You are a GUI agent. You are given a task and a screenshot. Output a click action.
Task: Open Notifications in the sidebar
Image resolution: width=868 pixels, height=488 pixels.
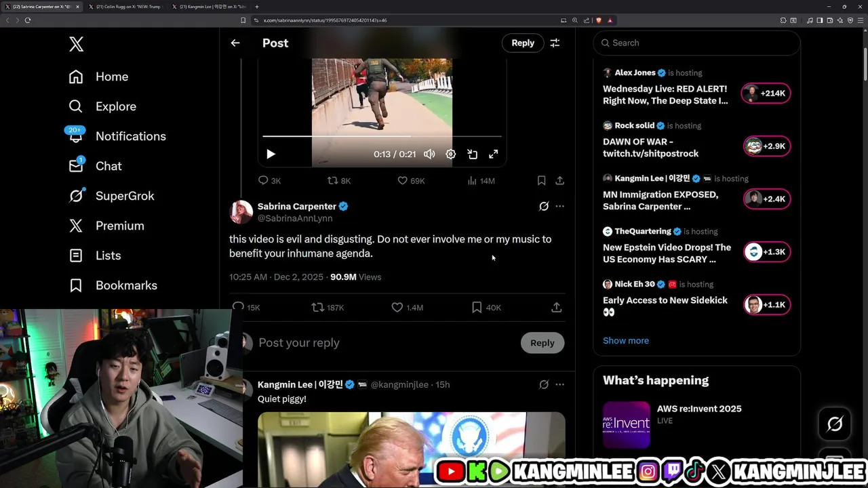point(117,136)
